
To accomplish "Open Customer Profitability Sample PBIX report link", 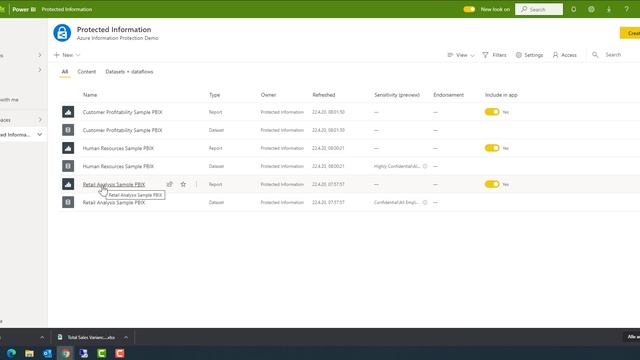I will click(122, 112).
